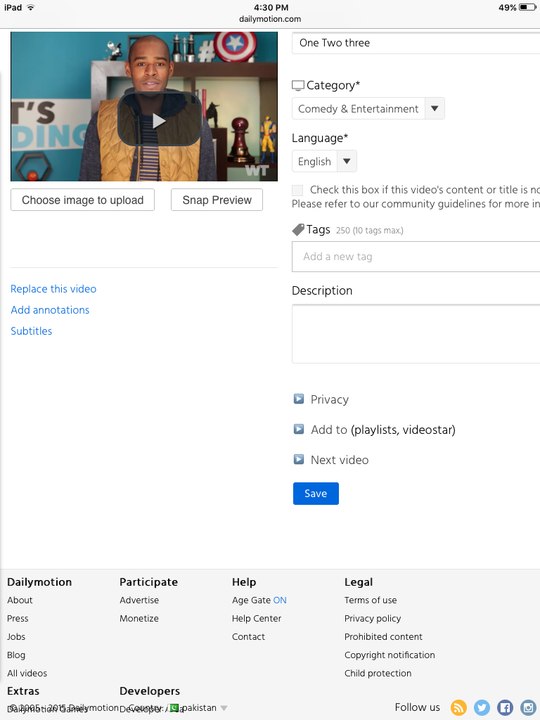Click the Category monitor icon
The image size is (540, 720).
point(298,85)
